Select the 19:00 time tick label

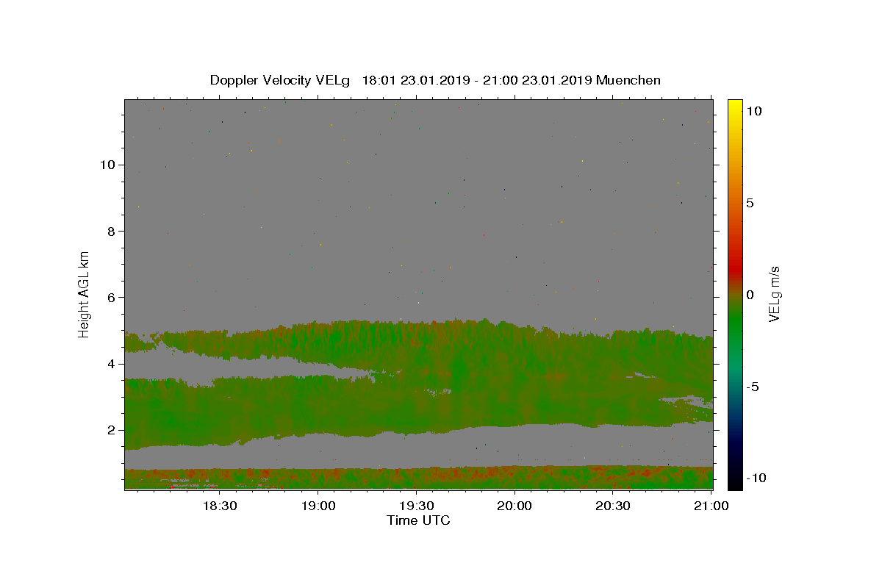click(x=318, y=506)
